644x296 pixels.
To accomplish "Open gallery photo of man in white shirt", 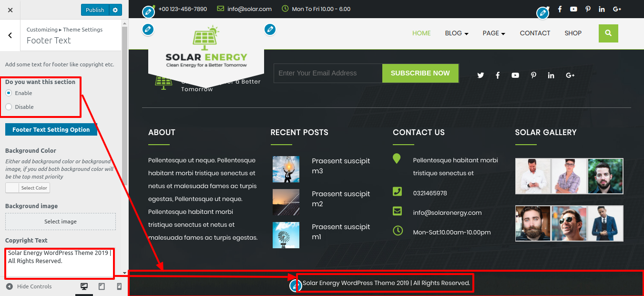I will click(533, 176).
